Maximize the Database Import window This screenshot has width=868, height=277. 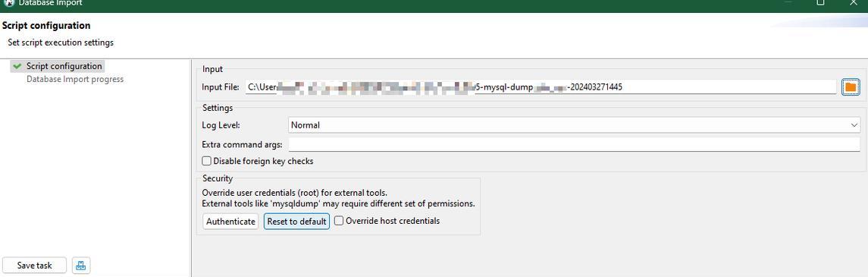820,3
